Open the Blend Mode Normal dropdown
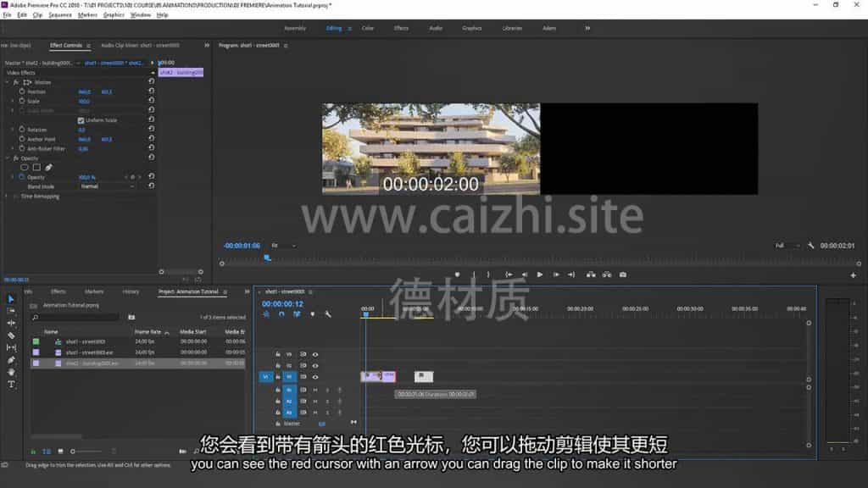Viewport: 868px width, 488px height. 108,186
